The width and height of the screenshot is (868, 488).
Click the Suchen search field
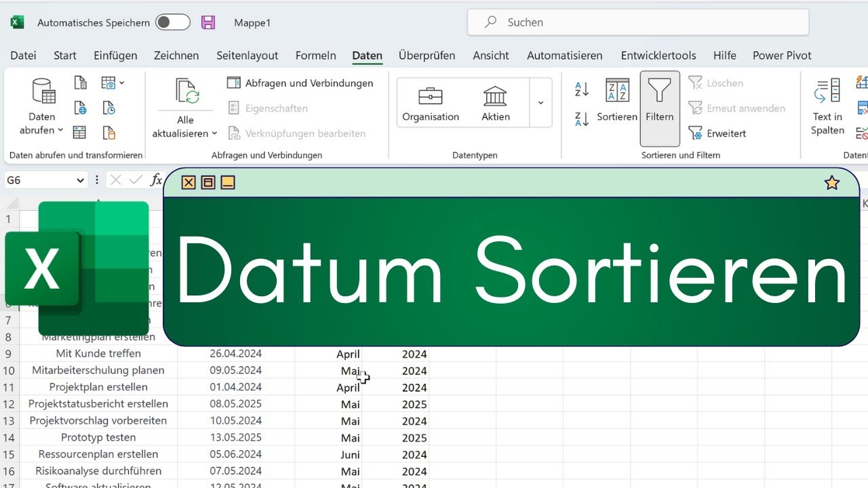click(x=637, y=22)
